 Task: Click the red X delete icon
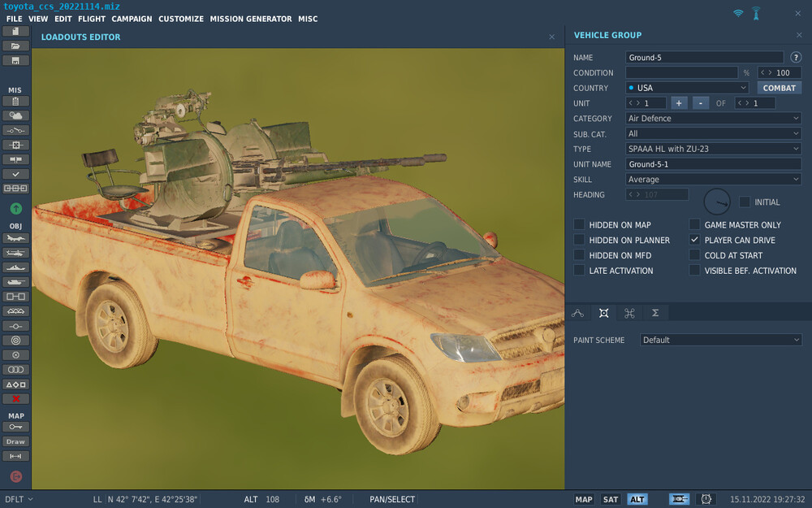[x=15, y=398]
